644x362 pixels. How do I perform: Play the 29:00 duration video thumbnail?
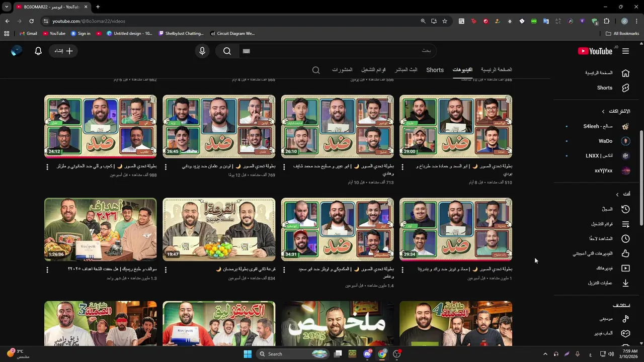pos(456,126)
